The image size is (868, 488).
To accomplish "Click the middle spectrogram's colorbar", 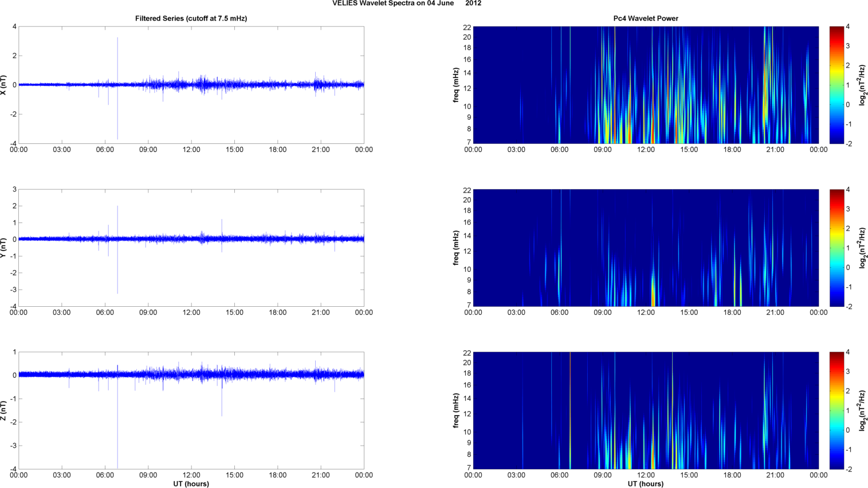I will (x=836, y=248).
